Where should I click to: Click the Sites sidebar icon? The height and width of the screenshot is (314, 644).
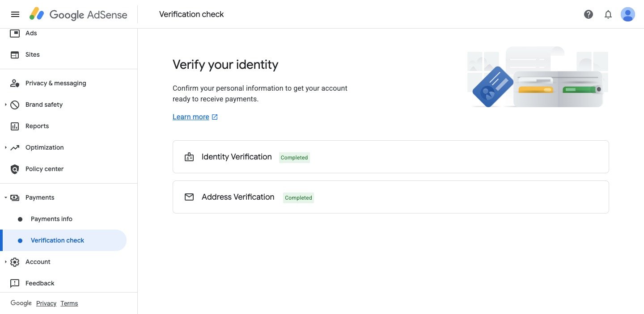15,54
